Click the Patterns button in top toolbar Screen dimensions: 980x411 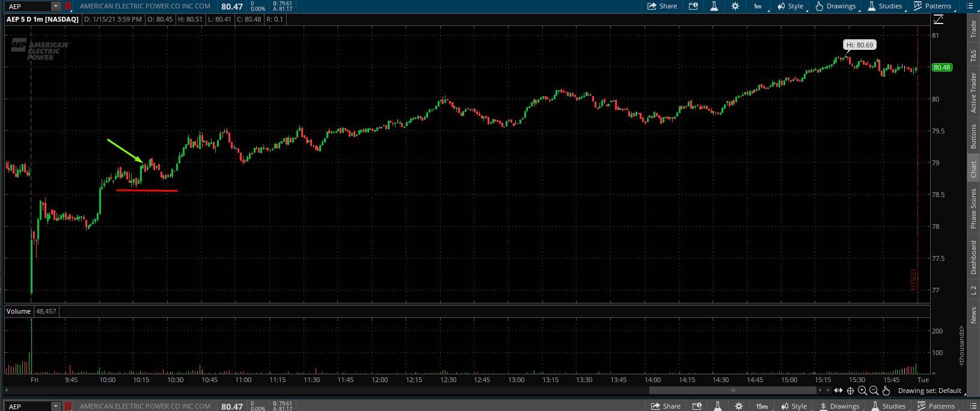(x=932, y=6)
